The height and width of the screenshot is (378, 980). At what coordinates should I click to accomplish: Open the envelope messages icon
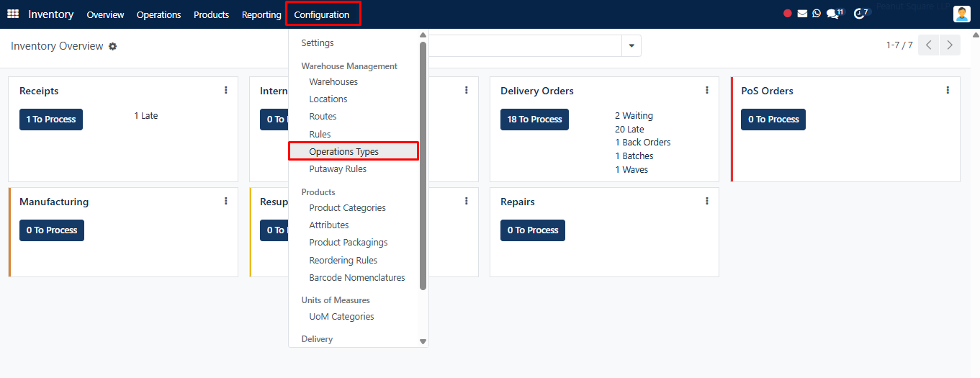tap(802, 14)
